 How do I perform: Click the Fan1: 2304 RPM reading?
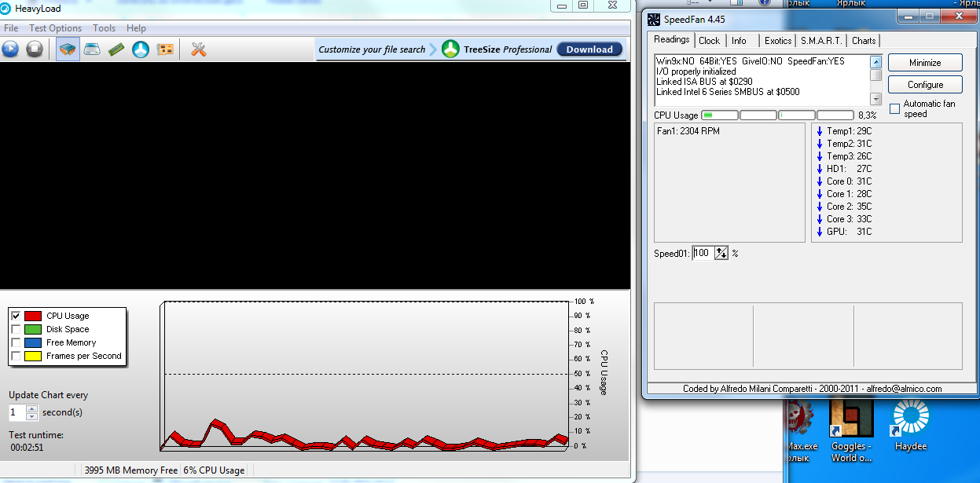(x=688, y=131)
